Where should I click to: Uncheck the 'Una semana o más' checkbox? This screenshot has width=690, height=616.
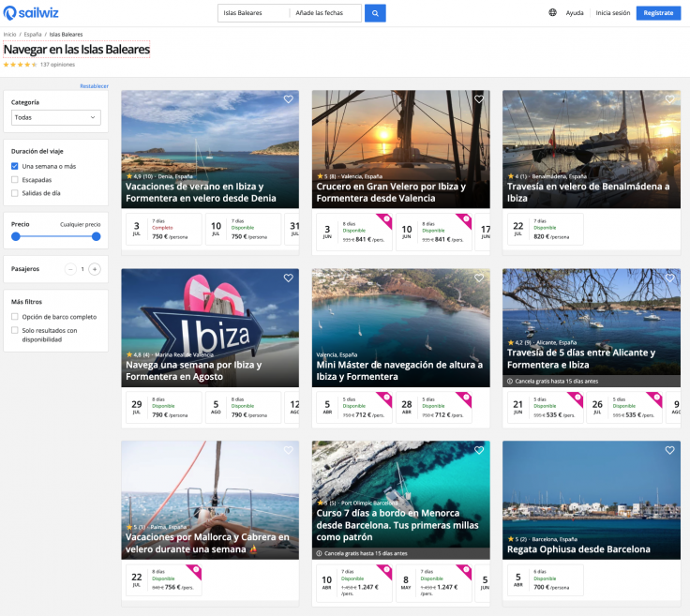[x=15, y=166]
